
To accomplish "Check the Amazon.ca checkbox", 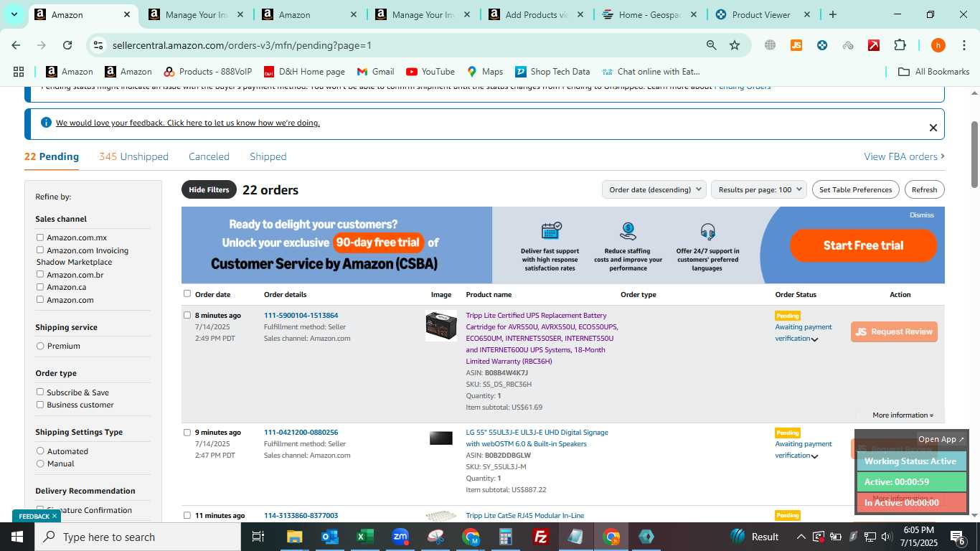I will pos(40,286).
